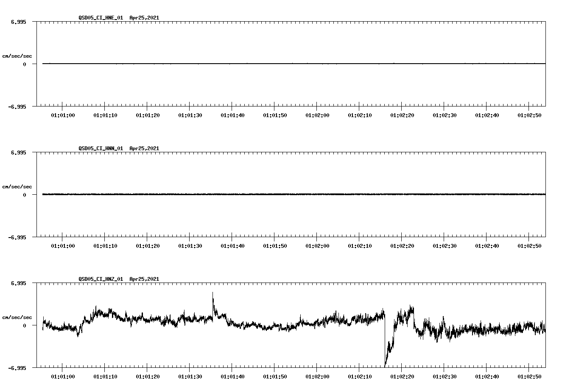Click the 01:02:50 time tick on top axis

click(529, 114)
